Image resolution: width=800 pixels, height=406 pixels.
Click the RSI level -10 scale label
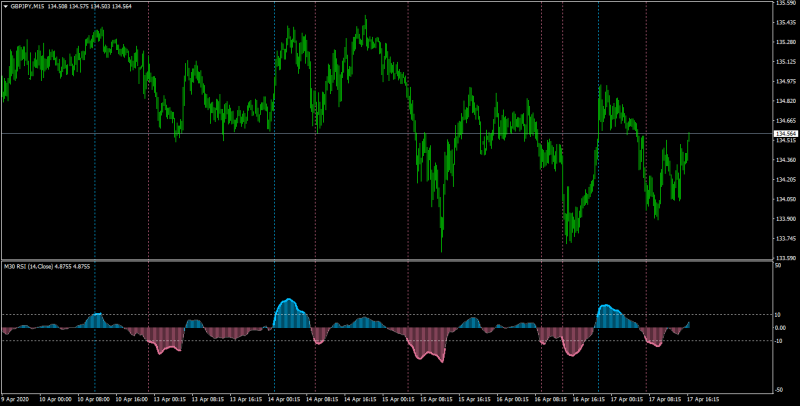coord(780,341)
